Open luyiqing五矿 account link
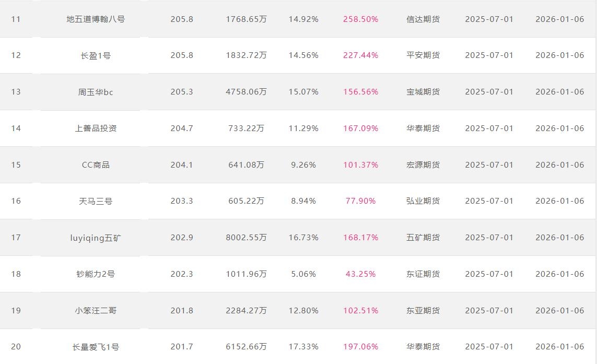This screenshot has height=364, width=597. pyautogui.click(x=96, y=238)
